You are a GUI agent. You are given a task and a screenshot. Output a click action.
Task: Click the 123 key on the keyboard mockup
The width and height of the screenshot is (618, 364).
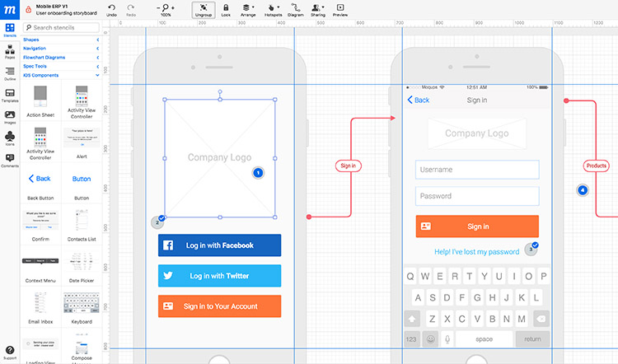[x=411, y=339]
